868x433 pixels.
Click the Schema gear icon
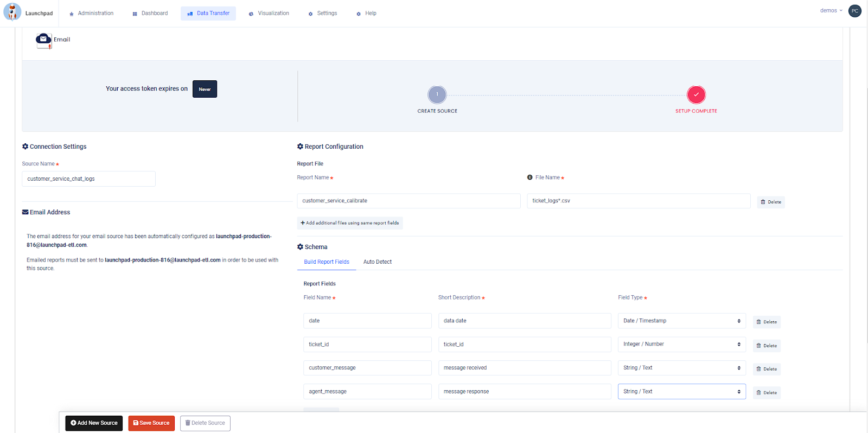[300, 247]
